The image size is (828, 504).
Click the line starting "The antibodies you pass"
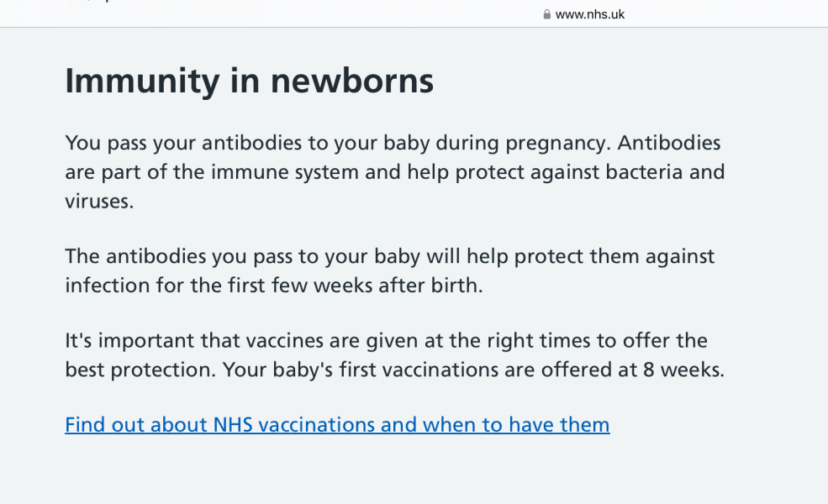389,256
